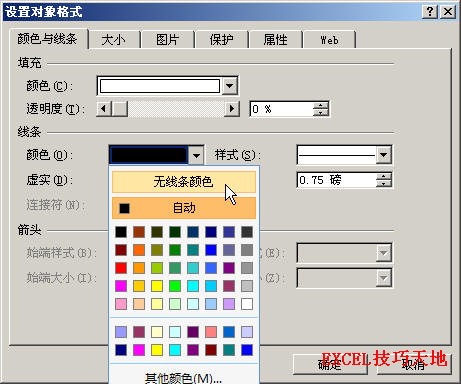Click the right arrow of transparency slider

point(232,109)
